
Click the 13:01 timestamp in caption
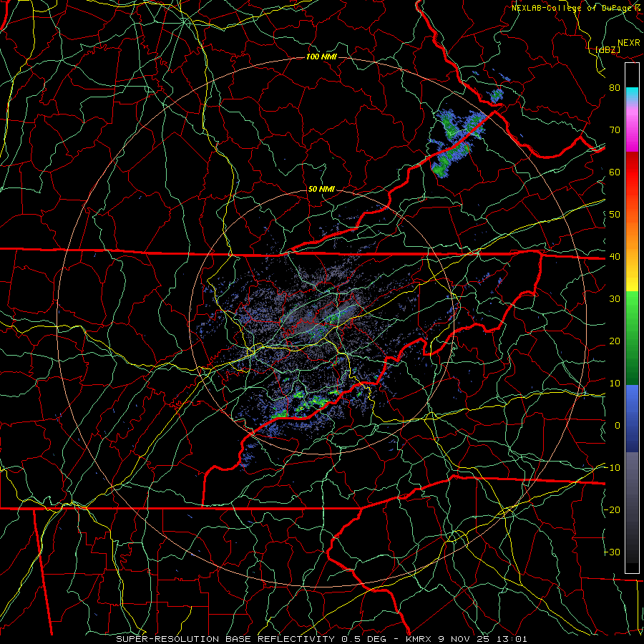pos(512,639)
